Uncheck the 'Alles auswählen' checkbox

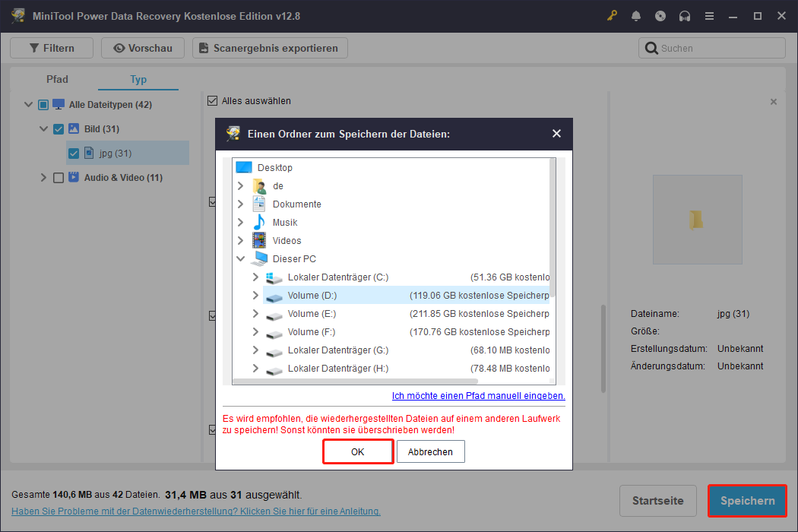pyautogui.click(x=211, y=100)
